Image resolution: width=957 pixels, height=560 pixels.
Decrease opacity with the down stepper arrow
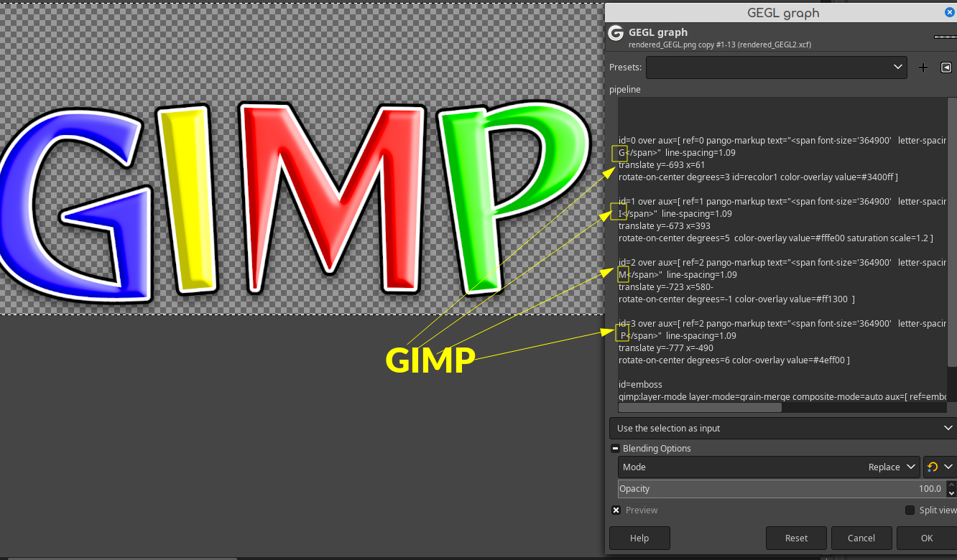point(952,493)
